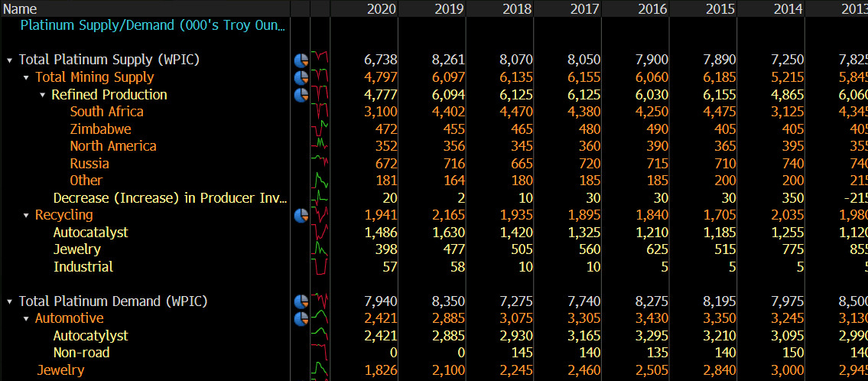
Task: Collapse the Total Platinum Demand (WPIC) section
Action: pos(10,301)
